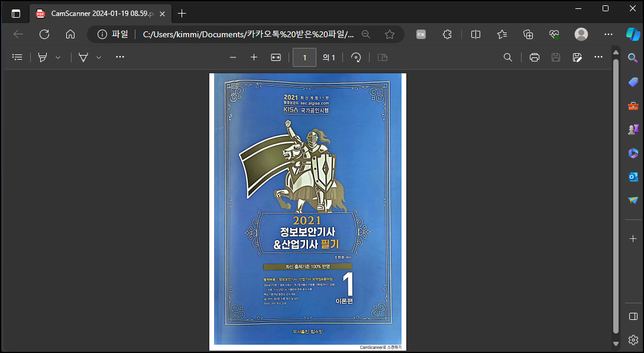The height and width of the screenshot is (353, 644).
Task: Open a new browser tab
Action: (x=182, y=14)
